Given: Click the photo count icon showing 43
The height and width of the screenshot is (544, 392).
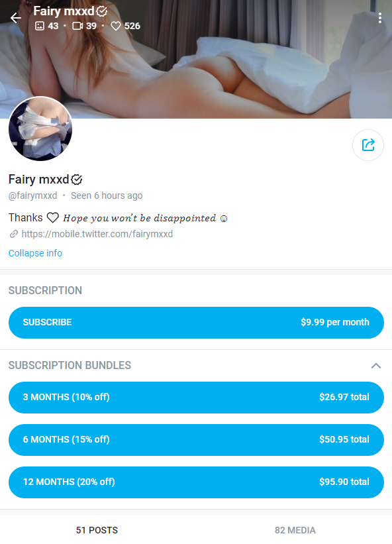Looking at the screenshot, I should point(40,26).
